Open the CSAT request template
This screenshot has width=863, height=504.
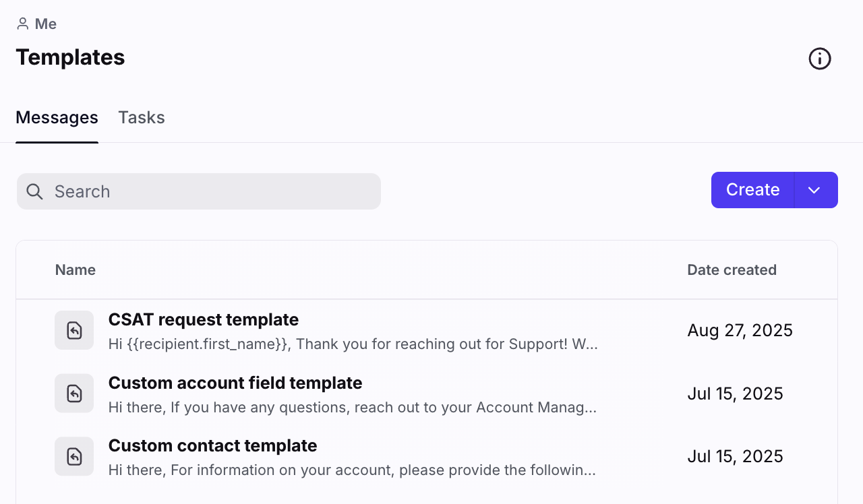click(203, 319)
